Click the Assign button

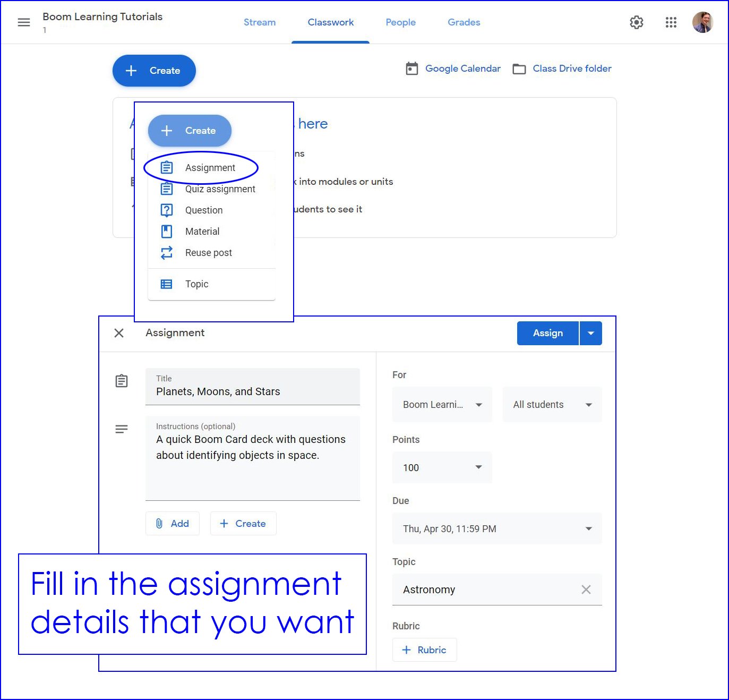(x=547, y=333)
